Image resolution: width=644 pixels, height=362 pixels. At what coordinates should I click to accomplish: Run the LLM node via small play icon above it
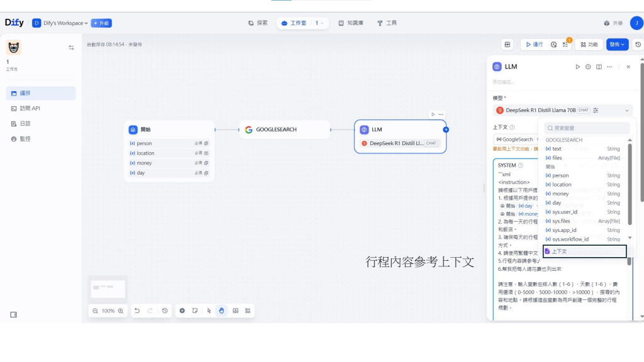click(x=433, y=114)
